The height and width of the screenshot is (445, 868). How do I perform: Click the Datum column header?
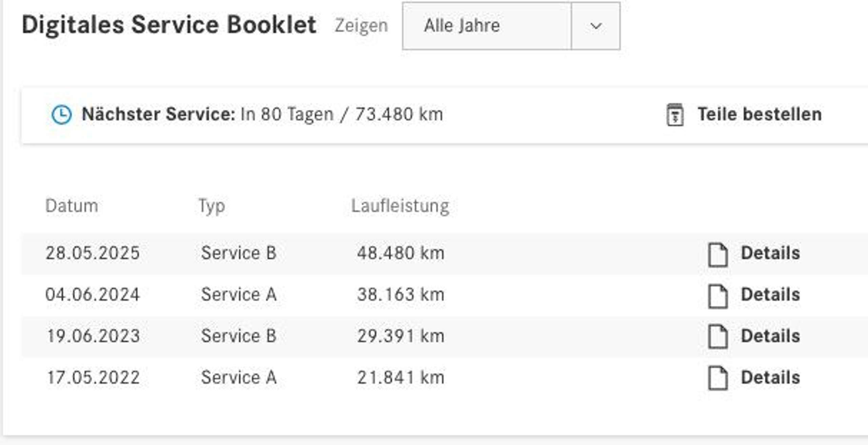pos(72,206)
